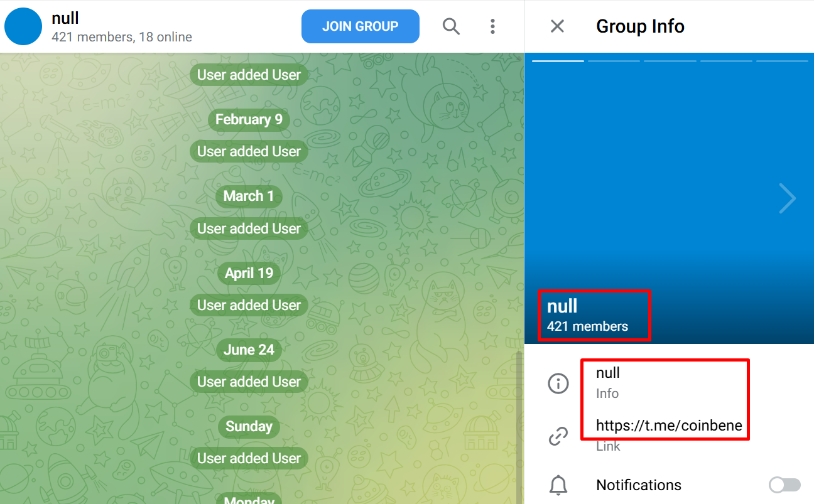The width and height of the screenshot is (814, 504).
Task: Click the search magnifier icon in chat header
Action: click(451, 26)
